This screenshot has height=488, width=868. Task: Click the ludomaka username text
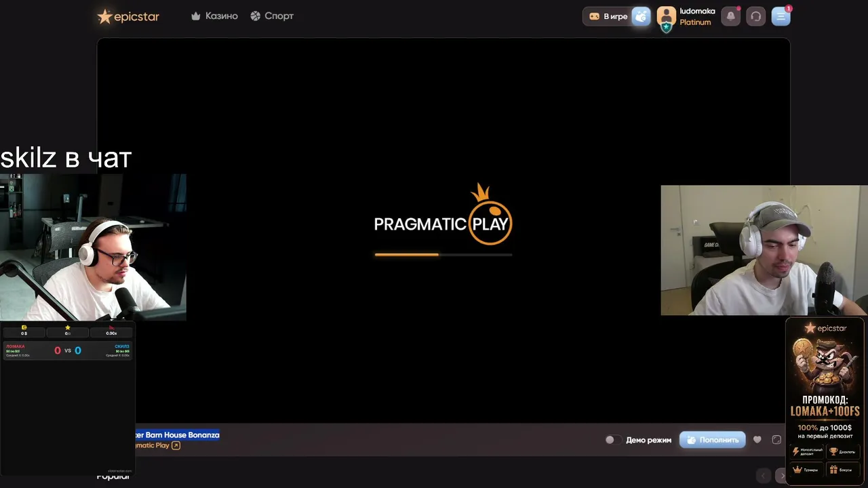[697, 11]
